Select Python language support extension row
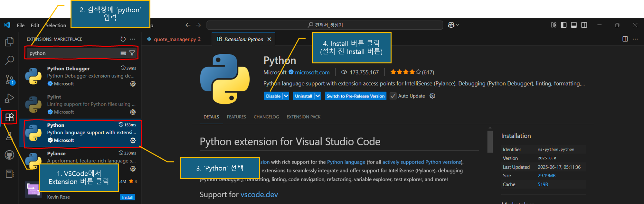Image resolution: width=644 pixels, height=204 pixels. pos(80,133)
